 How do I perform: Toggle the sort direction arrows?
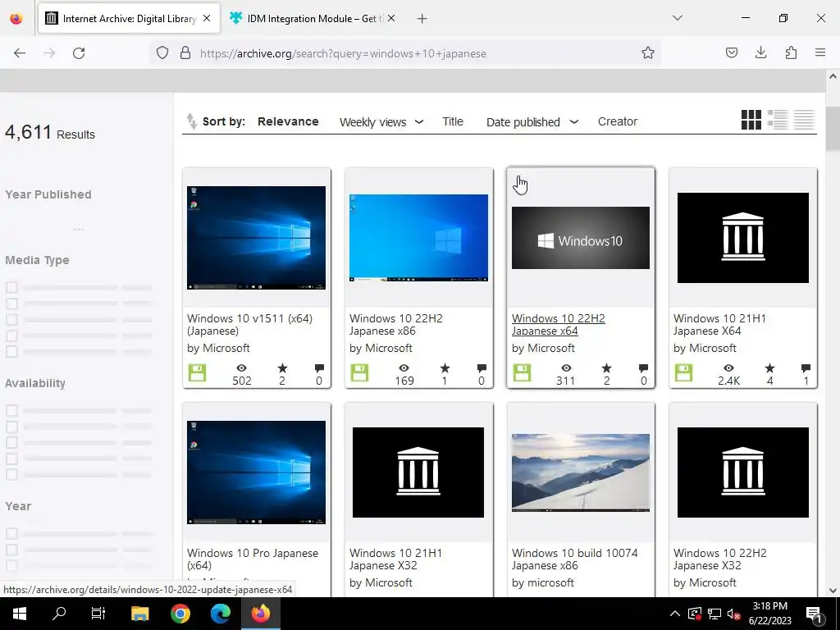(191, 121)
